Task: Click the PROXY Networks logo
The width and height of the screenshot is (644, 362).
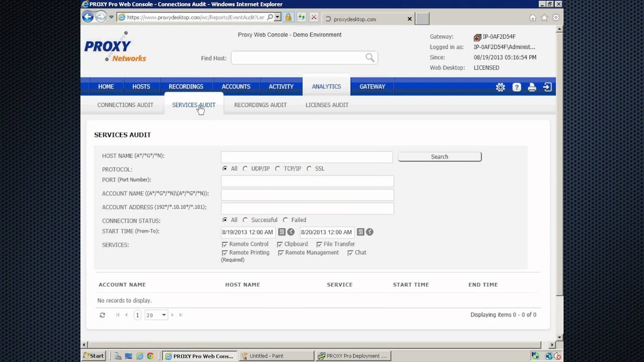Action: (115, 47)
